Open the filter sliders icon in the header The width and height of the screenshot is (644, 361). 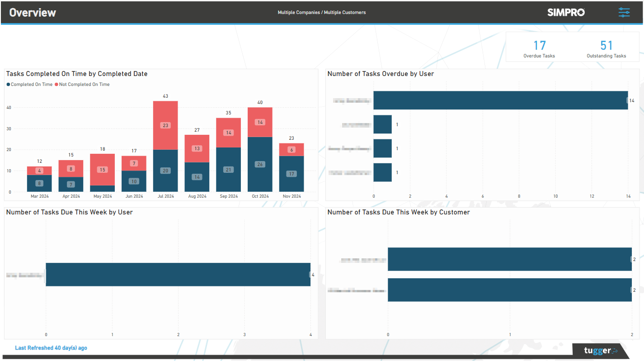[x=624, y=12]
